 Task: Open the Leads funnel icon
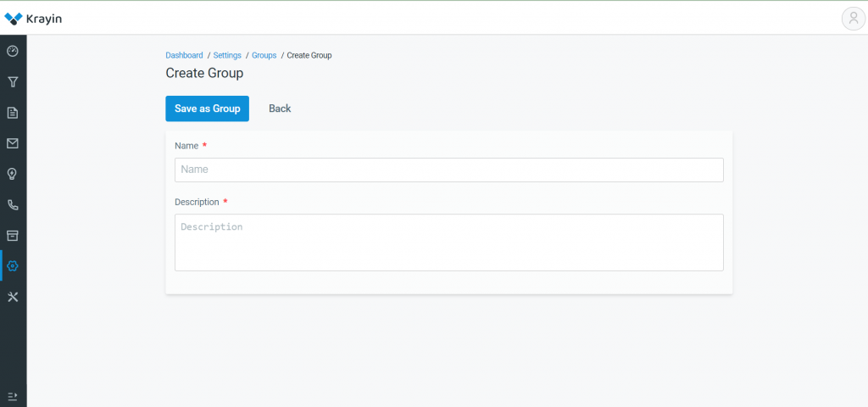coord(13,82)
